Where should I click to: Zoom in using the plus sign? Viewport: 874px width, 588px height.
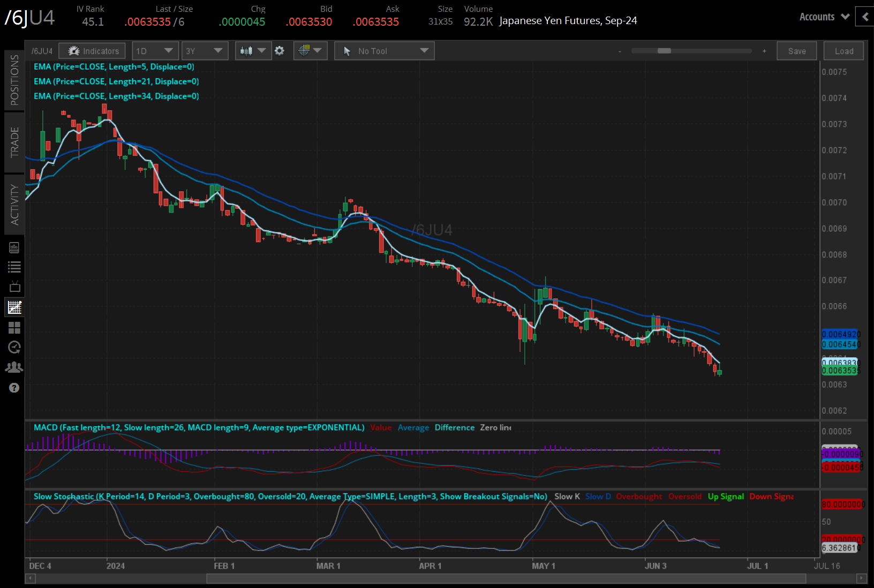click(764, 51)
